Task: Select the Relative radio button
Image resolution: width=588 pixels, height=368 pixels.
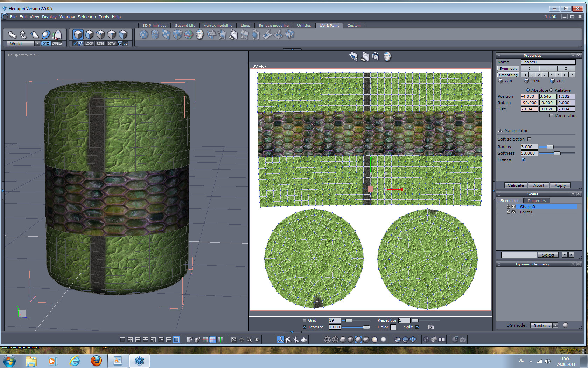Action: (x=551, y=90)
